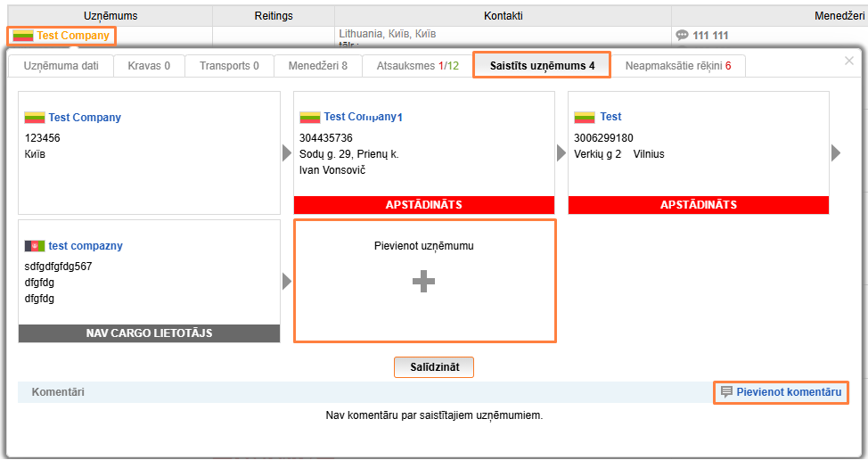868x460 pixels.
Task: Click the arrow after the Test Company card
Action: (x=287, y=153)
